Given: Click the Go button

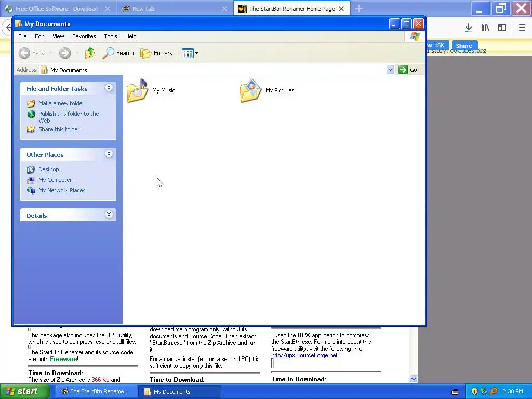Looking at the screenshot, I should coord(408,70).
